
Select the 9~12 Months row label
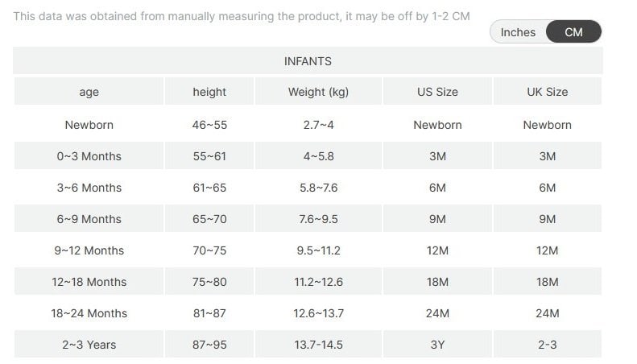click(x=89, y=250)
